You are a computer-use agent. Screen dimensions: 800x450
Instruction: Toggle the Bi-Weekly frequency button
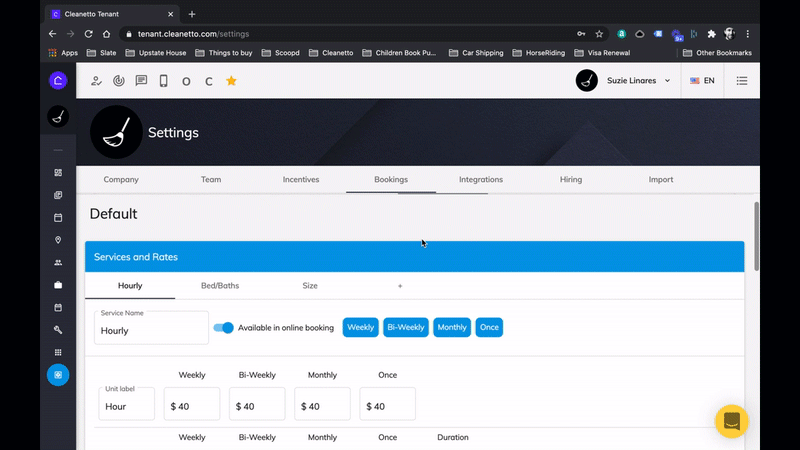coord(405,327)
